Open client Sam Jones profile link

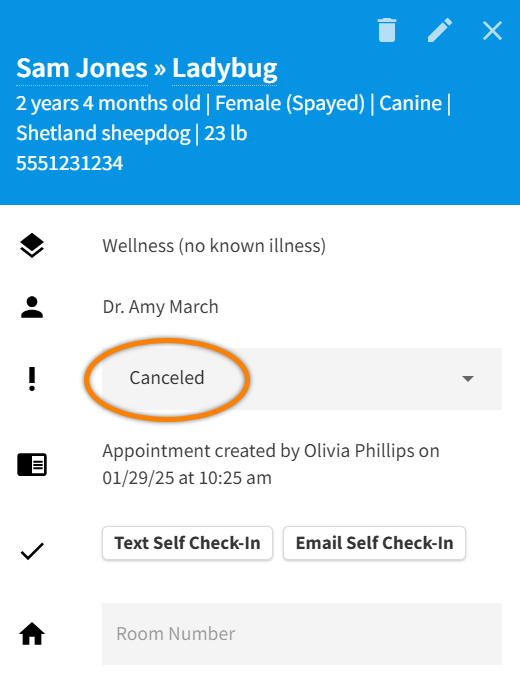click(x=82, y=68)
